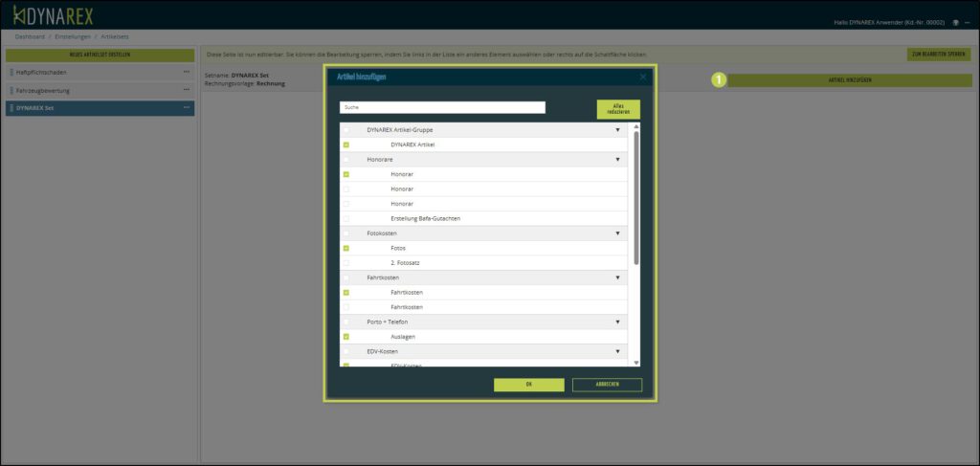Collapse the Porto + Telefon group
The width and height of the screenshot is (980, 466).
(x=617, y=322)
